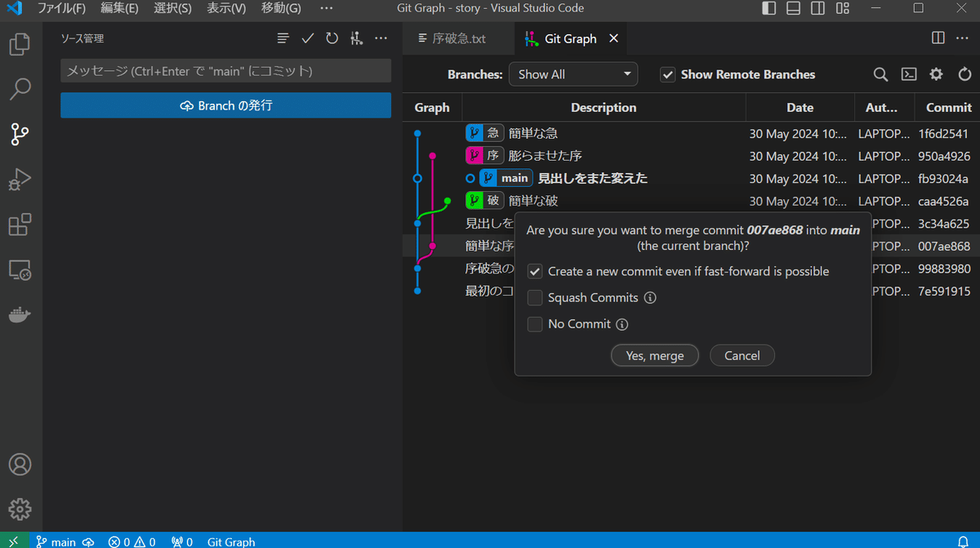Open 表示(V) menu

[226, 8]
